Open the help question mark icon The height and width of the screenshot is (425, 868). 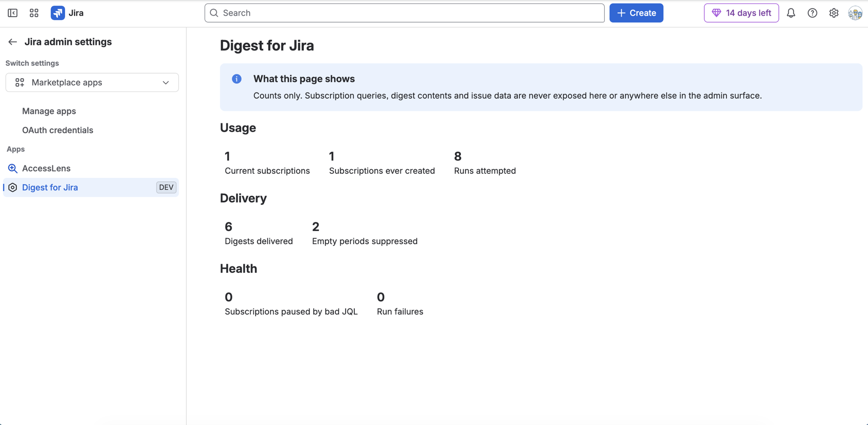(812, 13)
